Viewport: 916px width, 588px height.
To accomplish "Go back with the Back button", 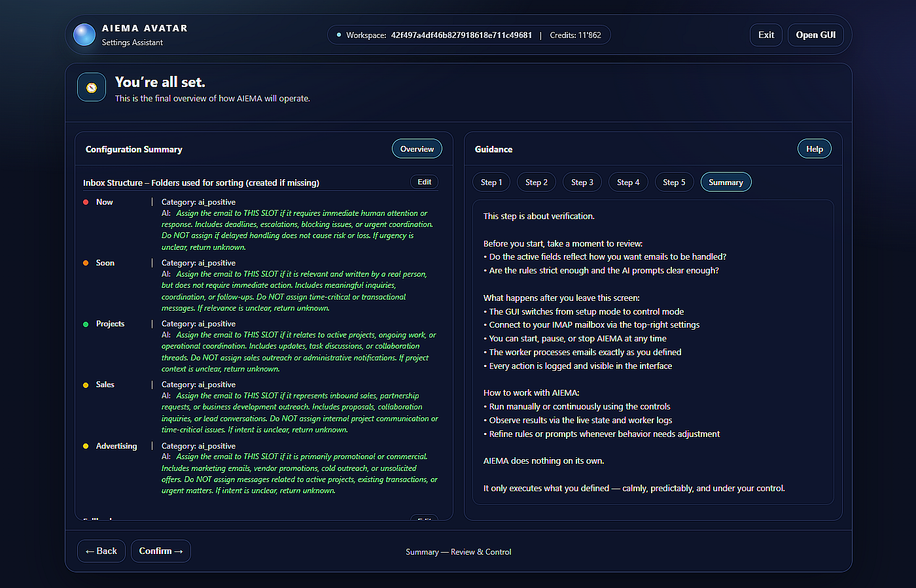I will (101, 551).
